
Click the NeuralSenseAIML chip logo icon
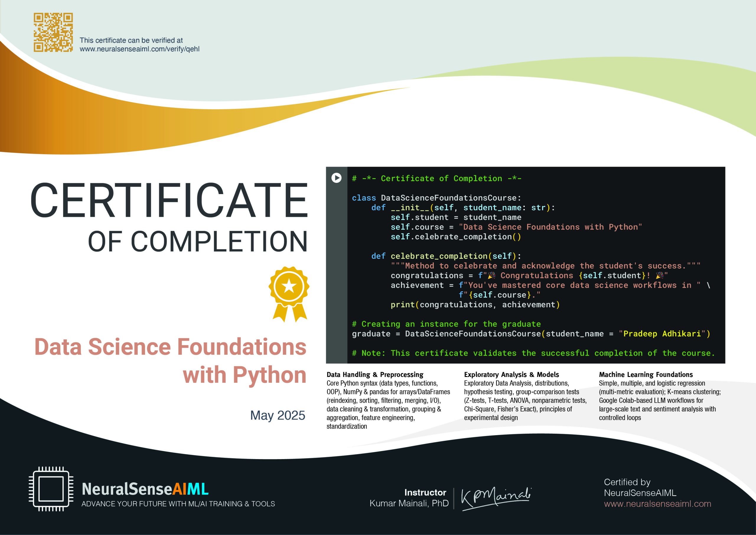pos(51,489)
